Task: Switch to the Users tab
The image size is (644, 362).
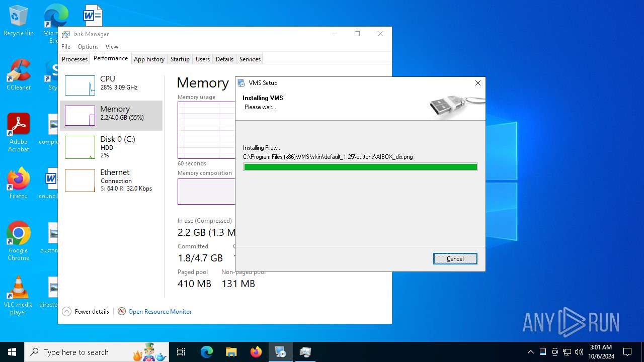Action: coord(203,59)
